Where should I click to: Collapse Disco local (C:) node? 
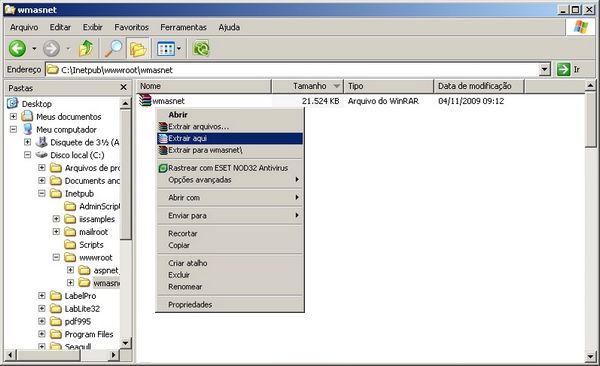pos(28,155)
